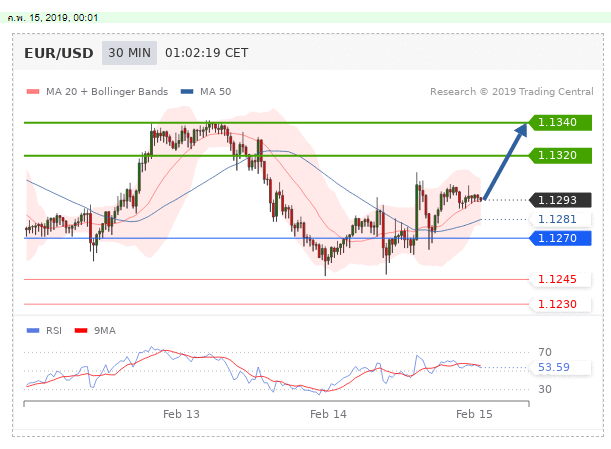Click the MA 50 legend label

pos(215,92)
